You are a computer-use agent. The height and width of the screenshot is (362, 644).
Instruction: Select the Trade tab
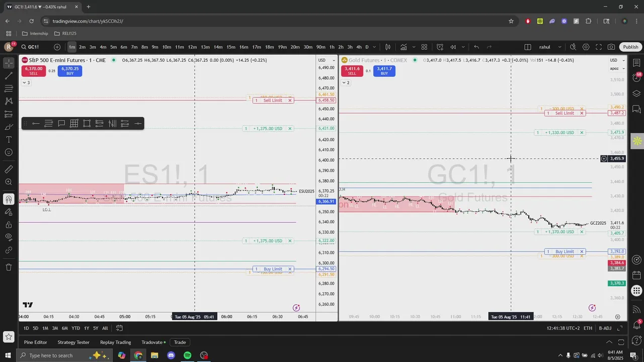point(180,342)
